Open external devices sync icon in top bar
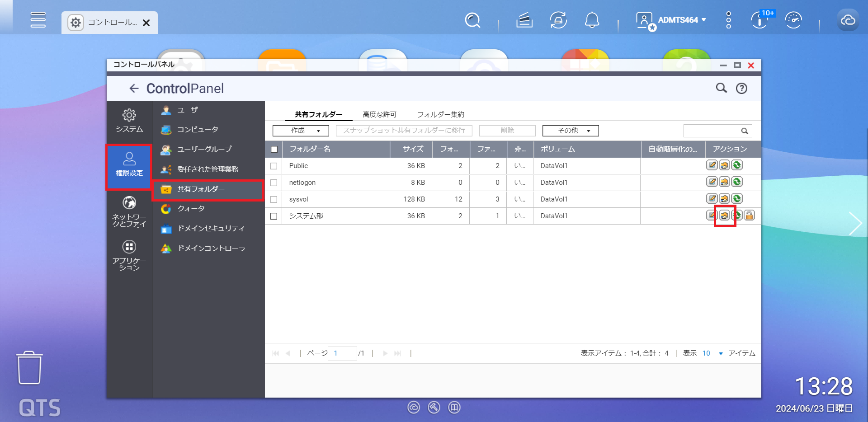This screenshot has height=422, width=868. (x=558, y=20)
